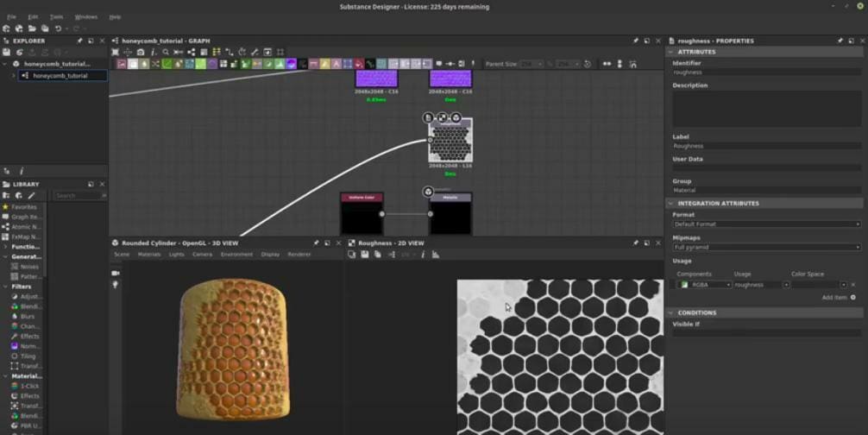Remove the roughness usage row with X
This screenshot has width=868, height=435.
click(853, 285)
